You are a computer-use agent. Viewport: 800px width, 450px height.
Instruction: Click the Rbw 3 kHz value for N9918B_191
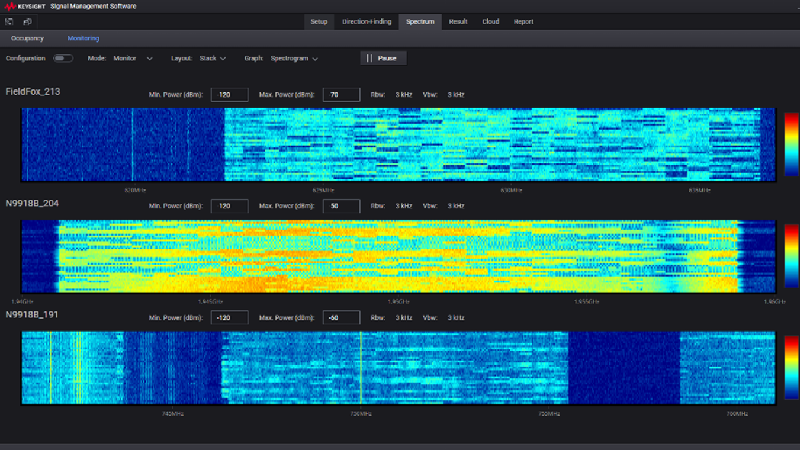(x=404, y=317)
